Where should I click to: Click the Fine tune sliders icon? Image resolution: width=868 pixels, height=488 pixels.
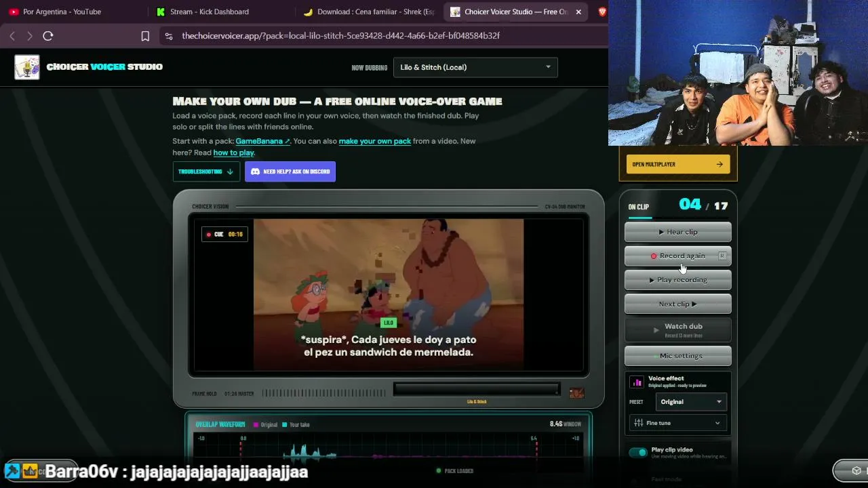pos(638,423)
